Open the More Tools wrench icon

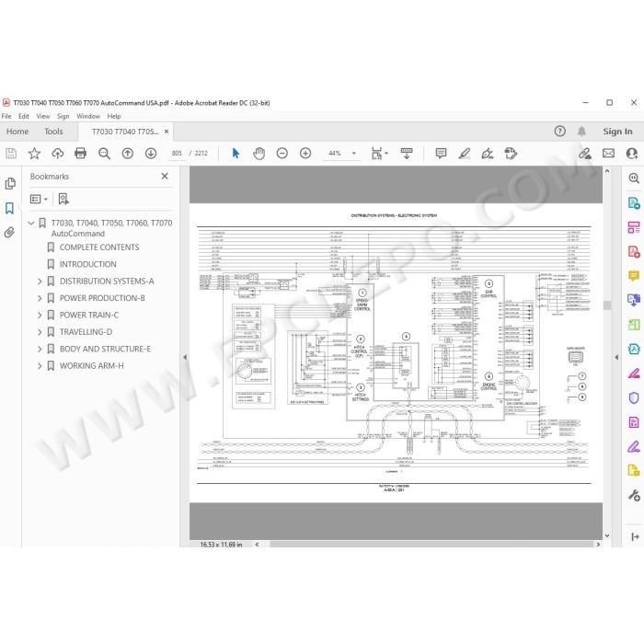(x=634, y=495)
